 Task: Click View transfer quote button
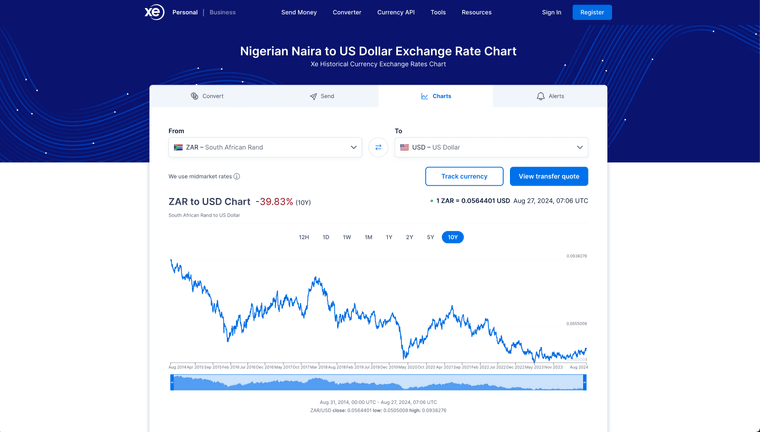(x=549, y=176)
